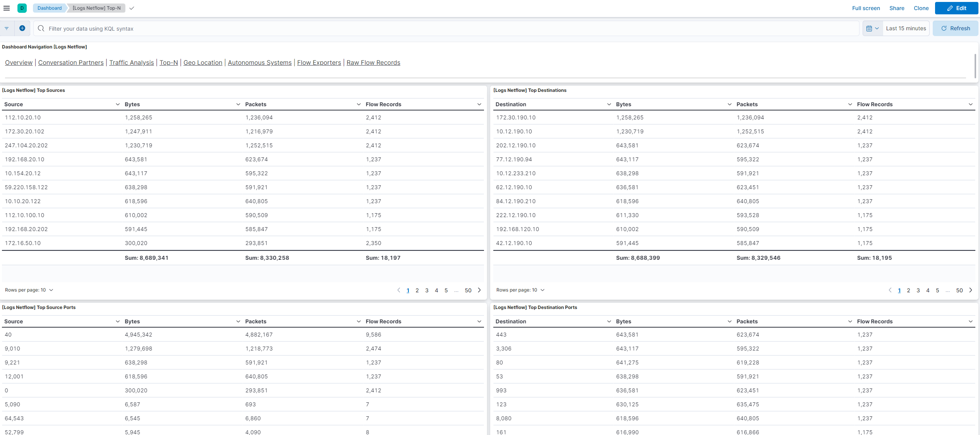This screenshot has width=980, height=435.
Task: Select page 2 in Top Destinations pagination
Action: [x=908, y=290]
